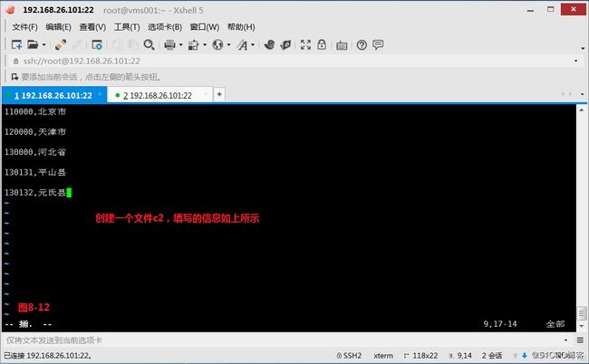
Task: Open the compose bar menu icon
Action: coord(580,340)
